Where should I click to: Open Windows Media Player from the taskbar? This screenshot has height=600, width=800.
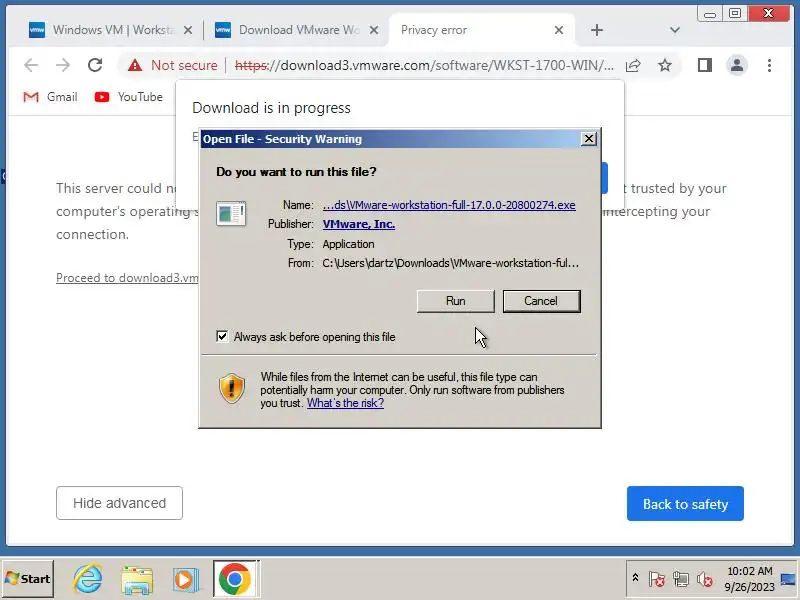point(185,579)
